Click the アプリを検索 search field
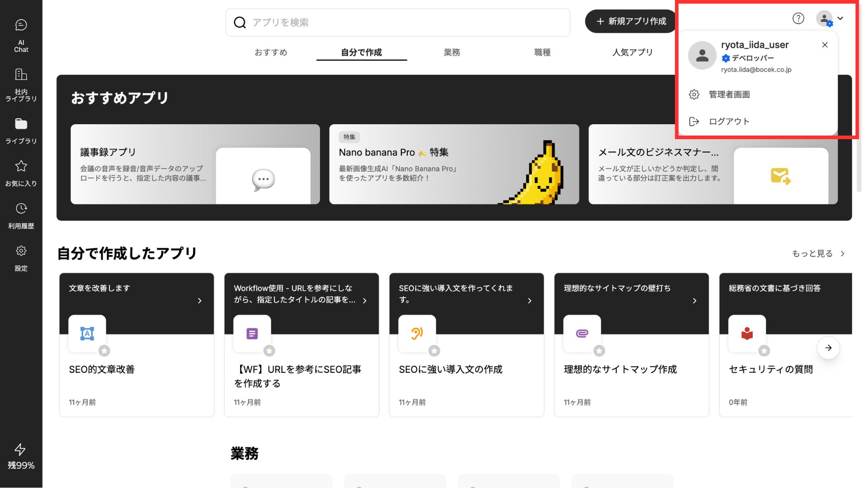This screenshot has height=488, width=868. (x=398, y=23)
